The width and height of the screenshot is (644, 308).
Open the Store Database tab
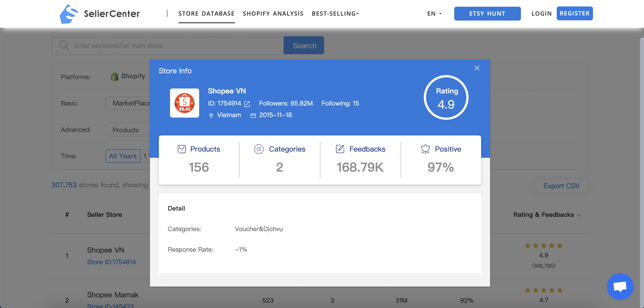tap(207, 13)
